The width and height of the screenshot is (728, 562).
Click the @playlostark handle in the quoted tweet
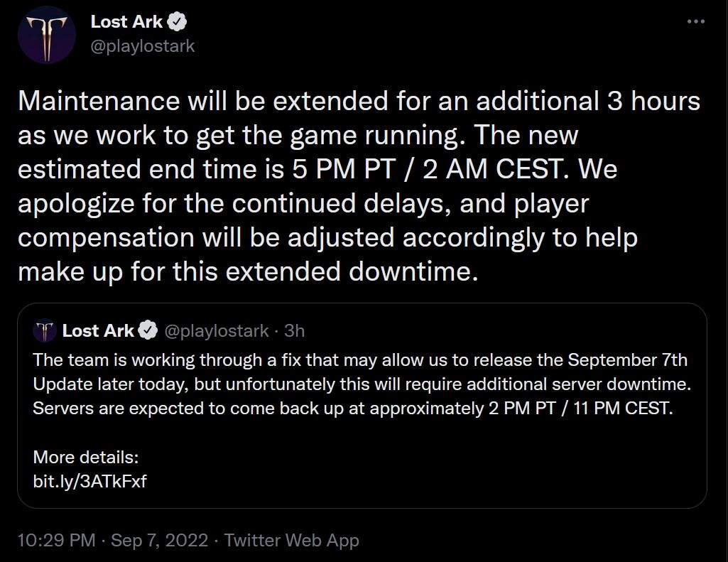(217, 331)
